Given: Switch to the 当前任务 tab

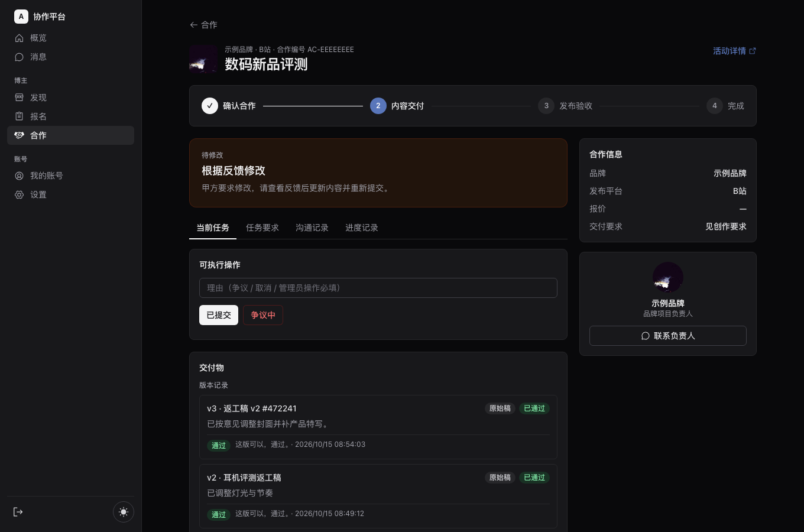Looking at the screenshot, I should 213,228.
